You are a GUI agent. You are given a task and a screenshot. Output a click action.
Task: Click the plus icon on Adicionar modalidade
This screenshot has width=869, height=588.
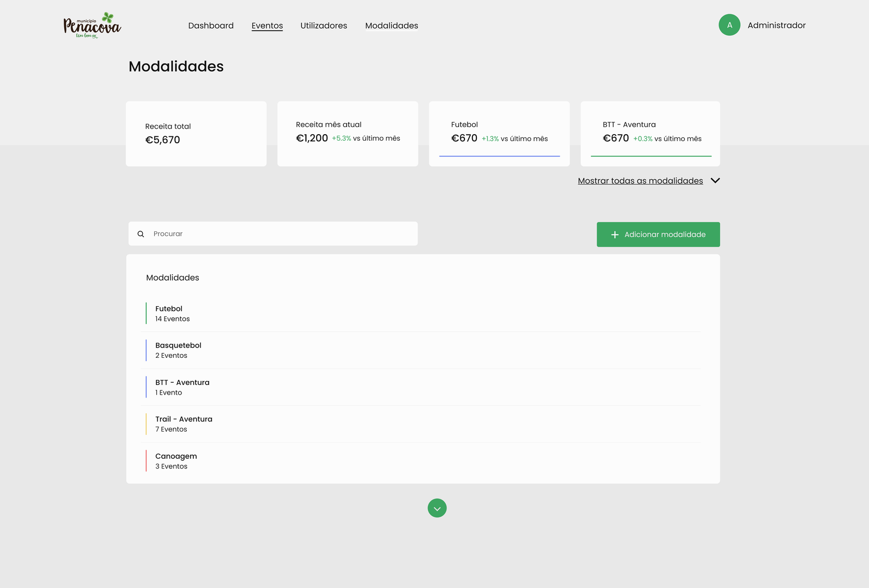(x=615, y=235)
